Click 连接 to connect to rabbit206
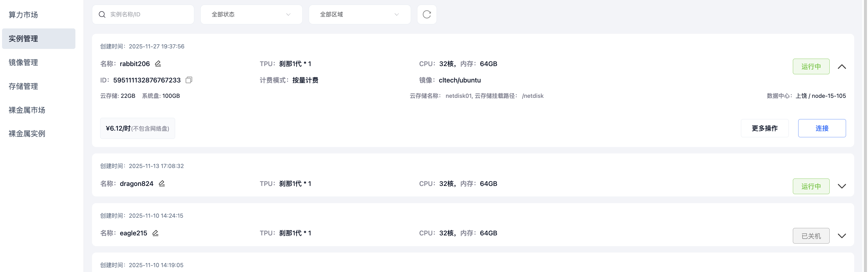Screen dimensions: 868x272 tap(822, 128)
